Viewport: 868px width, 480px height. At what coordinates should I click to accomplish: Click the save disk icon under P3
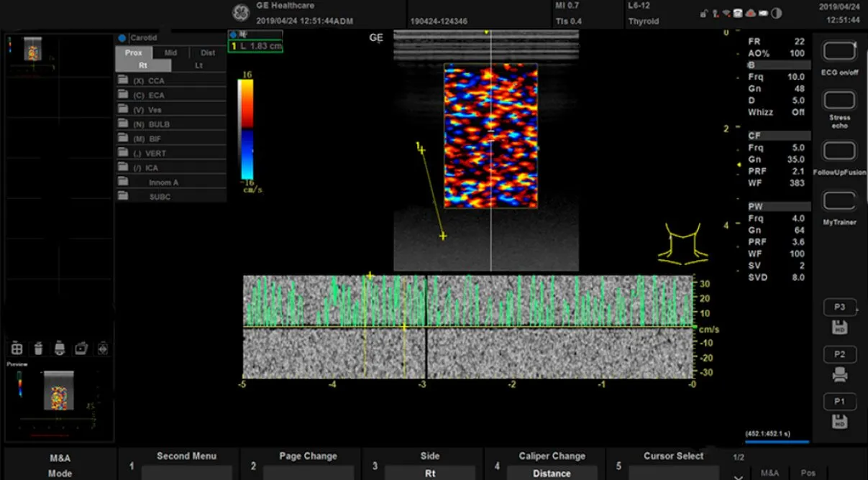click(839, 328)
